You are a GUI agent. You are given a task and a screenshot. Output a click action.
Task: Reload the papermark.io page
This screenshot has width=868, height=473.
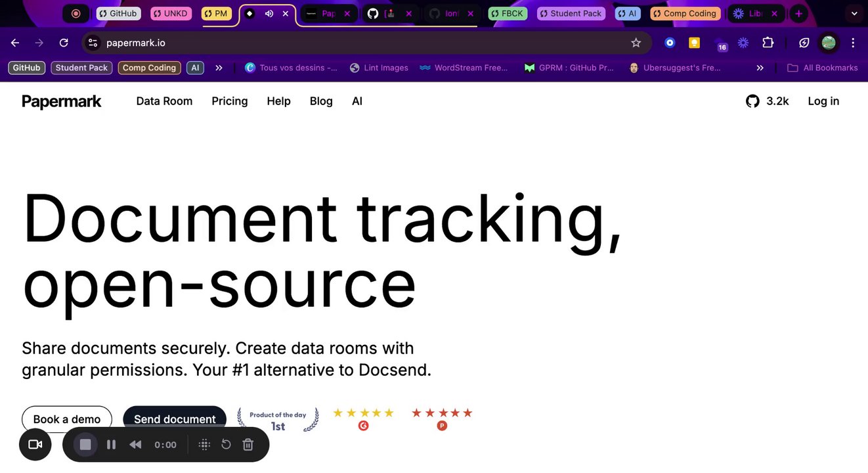click(64, 43)
